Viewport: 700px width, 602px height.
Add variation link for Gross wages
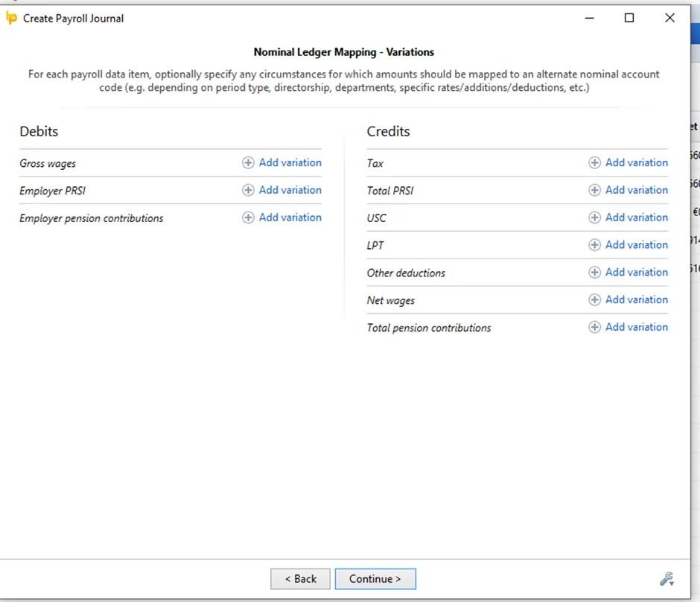[x=290, y=162]
